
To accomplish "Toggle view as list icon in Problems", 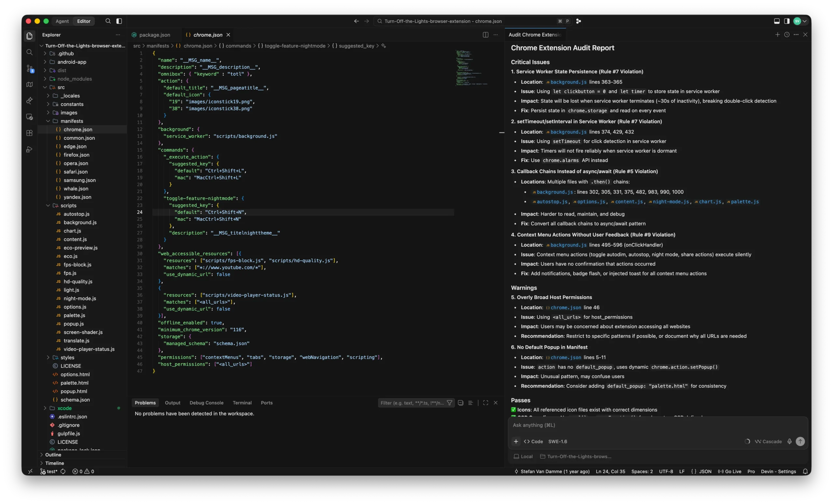I will (x=470, y=403).
